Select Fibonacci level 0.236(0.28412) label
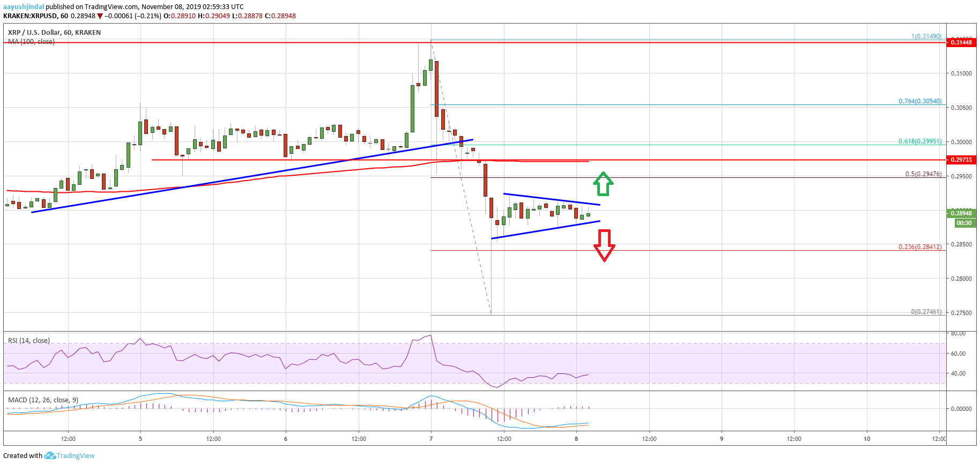The height and width of the screenshot is (465, 980). [920, 247]
